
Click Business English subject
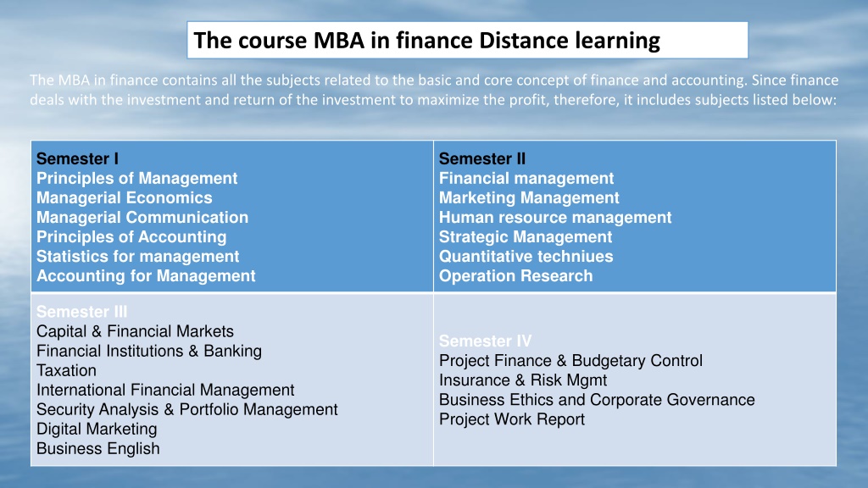(x=98, y=449)
